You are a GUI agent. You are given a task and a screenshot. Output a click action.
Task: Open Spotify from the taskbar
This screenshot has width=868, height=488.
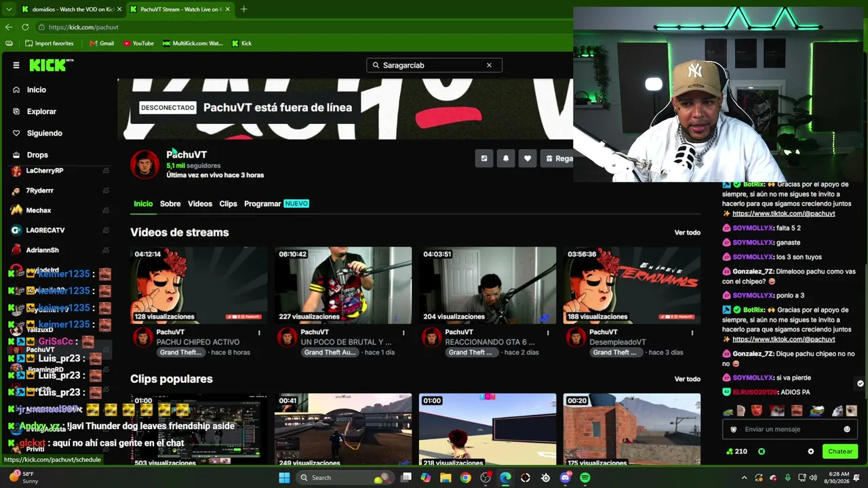[585, 478]
